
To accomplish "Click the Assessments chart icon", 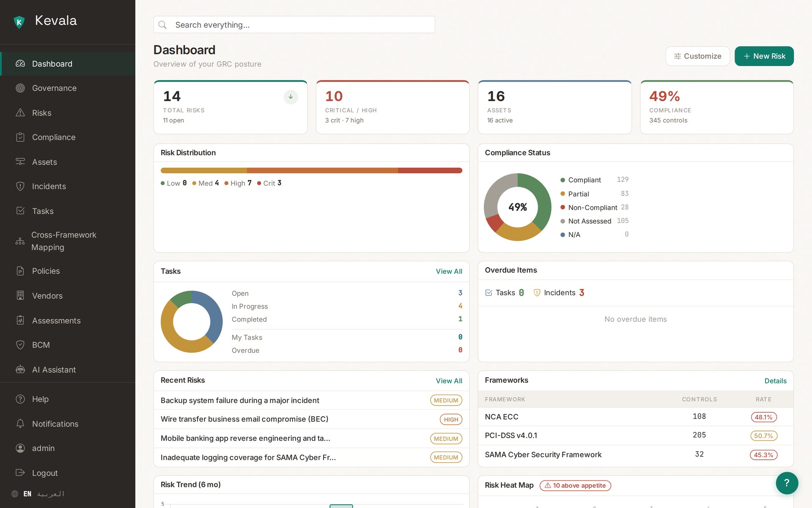I will (x=20, y=320).
